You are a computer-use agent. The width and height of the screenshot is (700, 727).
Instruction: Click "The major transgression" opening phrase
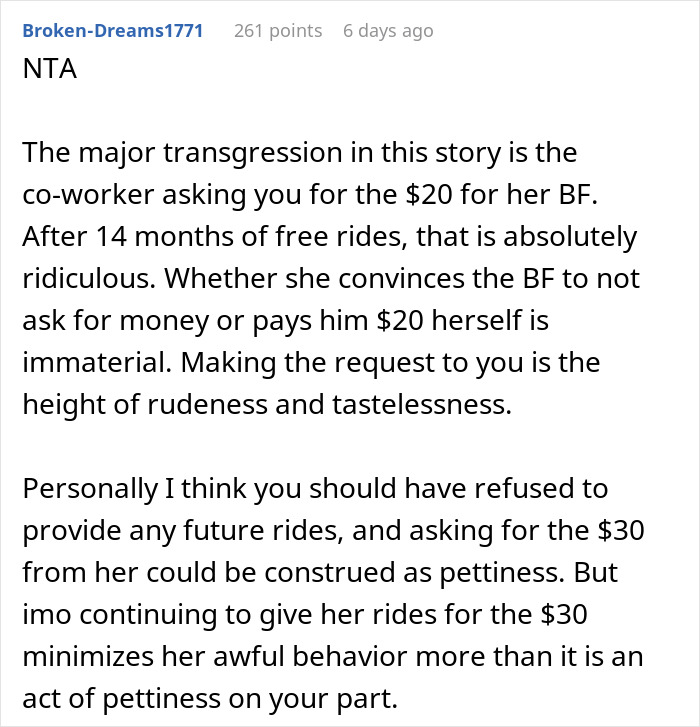166,155
